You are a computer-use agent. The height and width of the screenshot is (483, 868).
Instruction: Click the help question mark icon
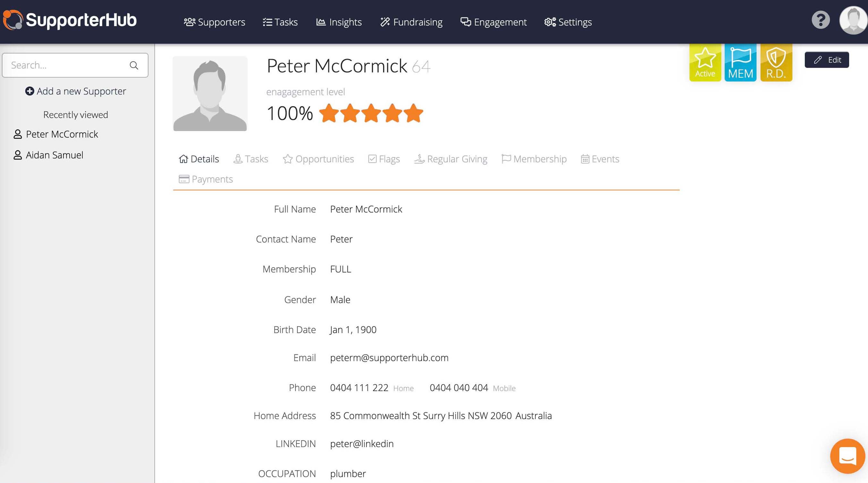(x=820, y=21)
